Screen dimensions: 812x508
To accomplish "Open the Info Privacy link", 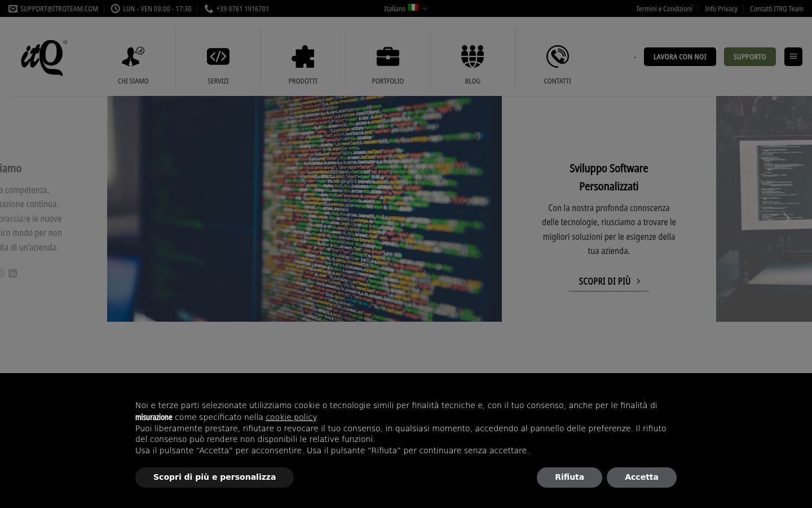I will pos(721,8).
